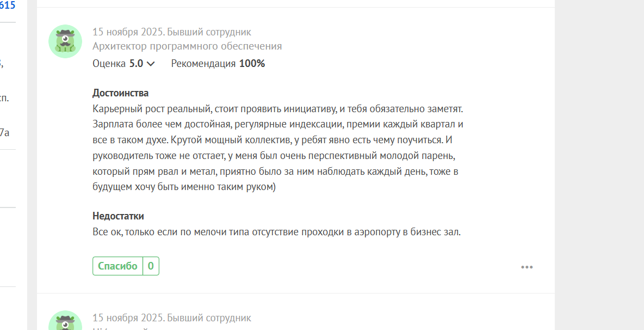644x330 pixels.
Task: Click the Рекомендация label
Action: 203,64
